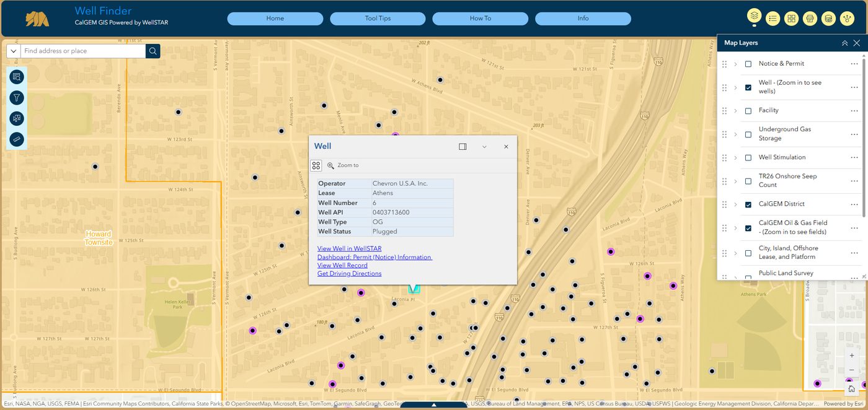Open options menu for Facility layer

pyautogui.click(x=854, y=110)
